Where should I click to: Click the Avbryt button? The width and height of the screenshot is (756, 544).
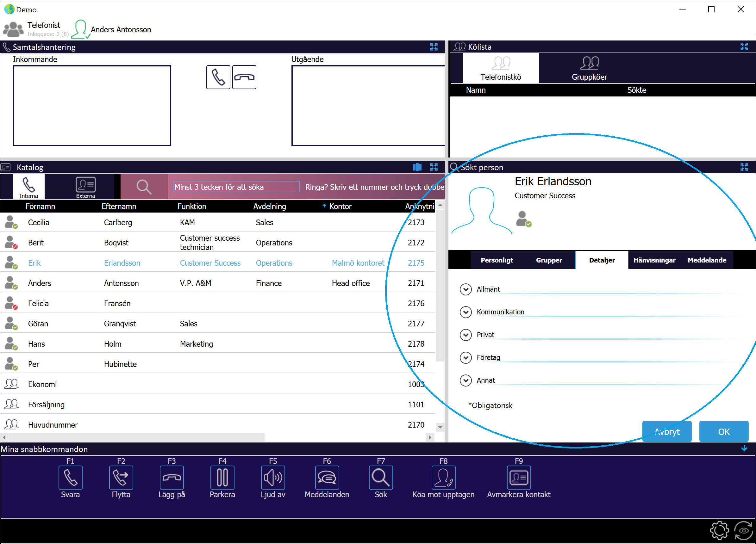point(667,431)
